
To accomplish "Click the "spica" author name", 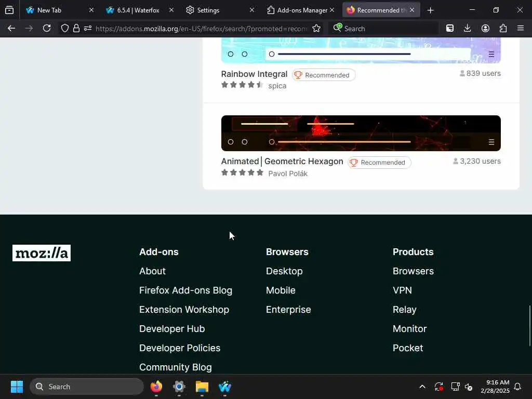I will tap(277, 86).
